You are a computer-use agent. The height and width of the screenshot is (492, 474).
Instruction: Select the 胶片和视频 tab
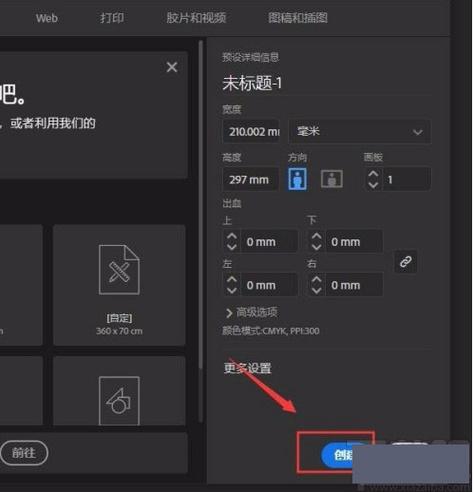coord(196,18)
